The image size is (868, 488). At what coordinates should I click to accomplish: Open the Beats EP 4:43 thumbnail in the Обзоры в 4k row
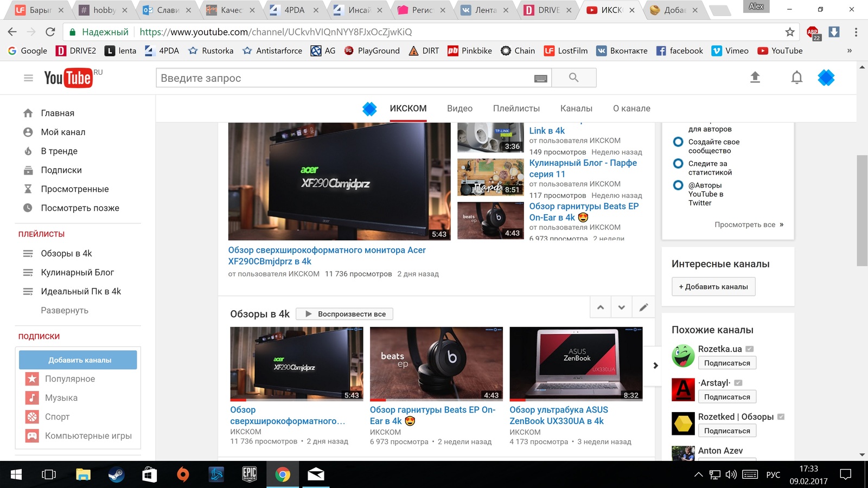pos(436,364)
